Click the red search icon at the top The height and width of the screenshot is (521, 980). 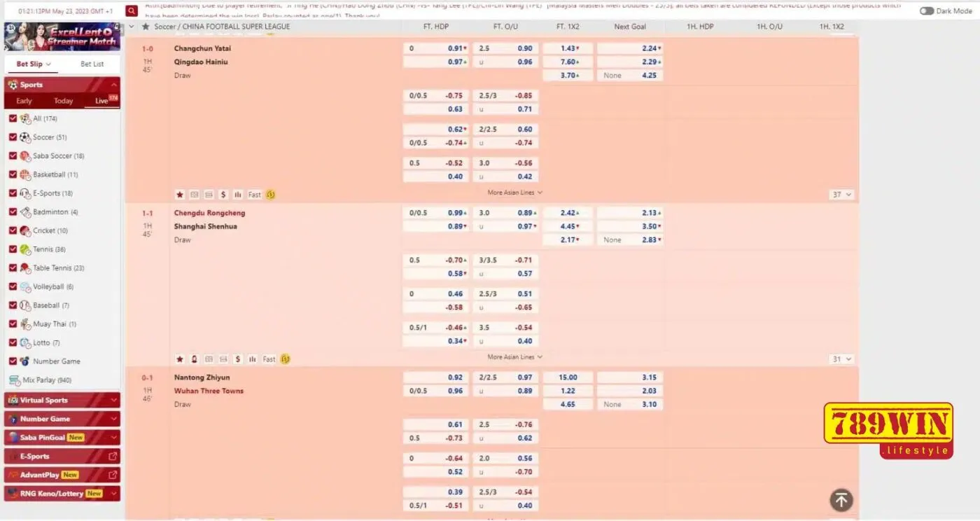130,11
